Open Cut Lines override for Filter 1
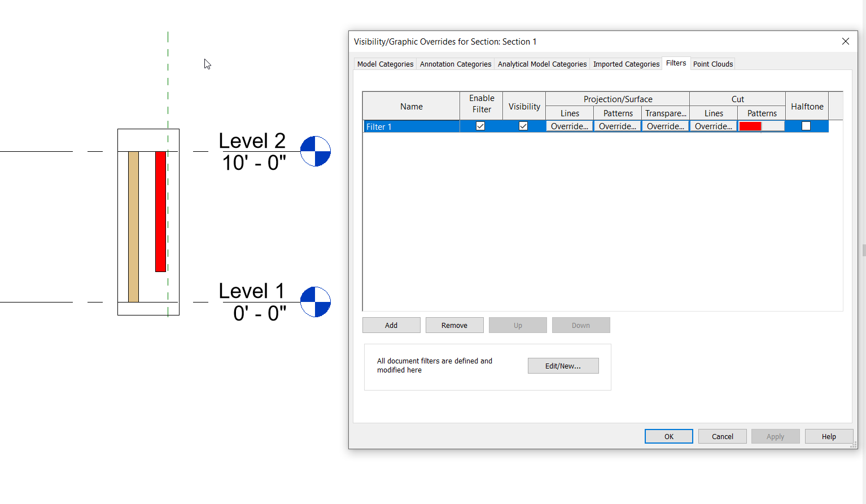 [712, 126]
